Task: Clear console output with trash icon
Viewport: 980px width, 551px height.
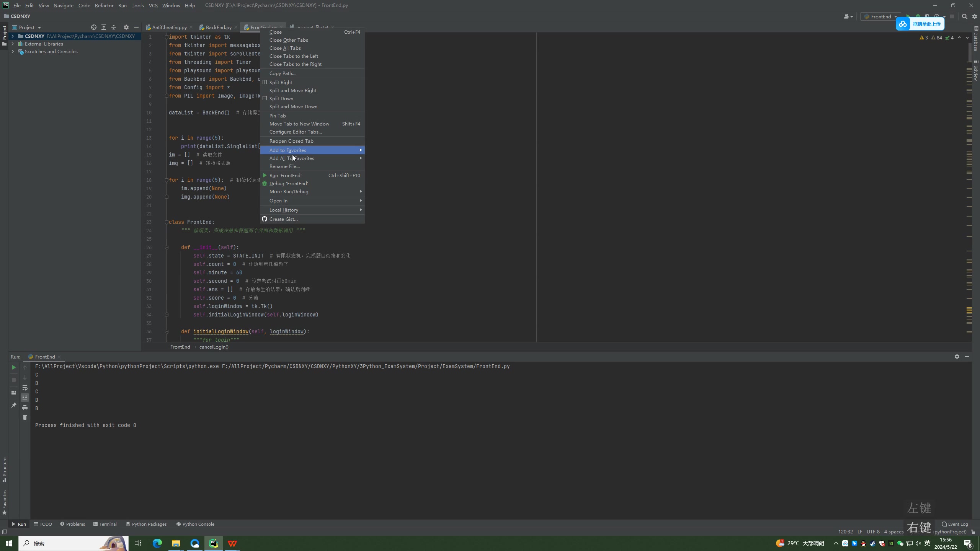Action: point(25,417)
